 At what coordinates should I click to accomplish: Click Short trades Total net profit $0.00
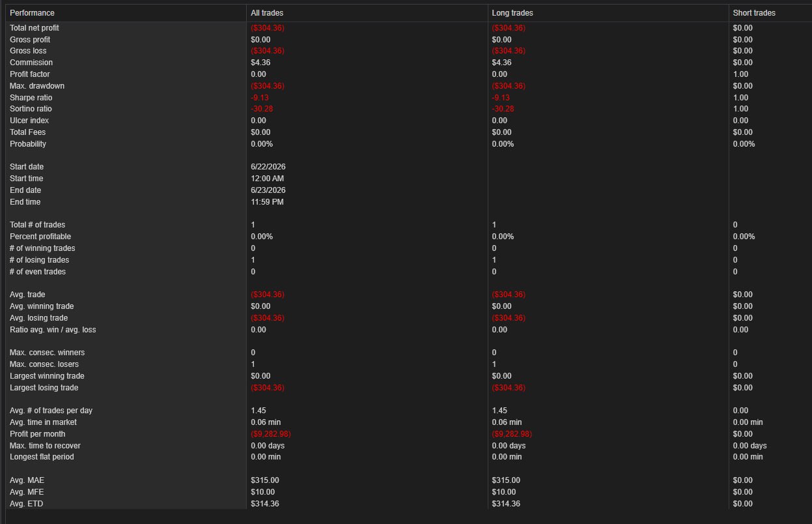[743, 28]
